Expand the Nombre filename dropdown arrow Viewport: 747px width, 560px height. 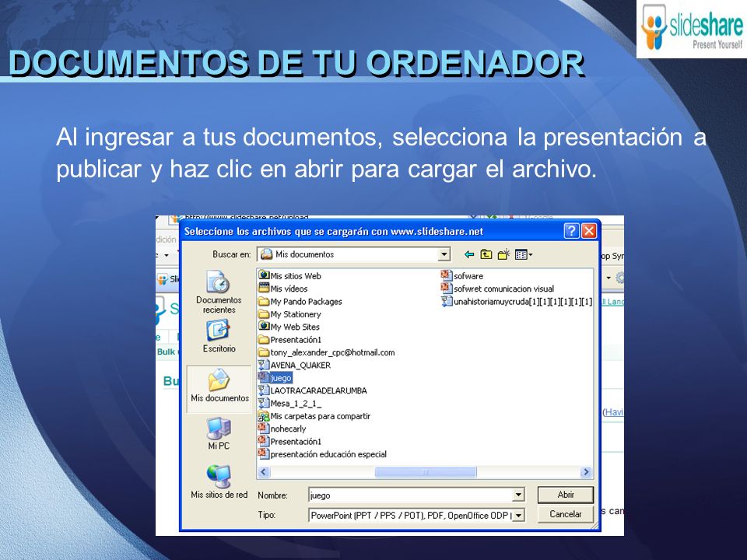[518, 495]
